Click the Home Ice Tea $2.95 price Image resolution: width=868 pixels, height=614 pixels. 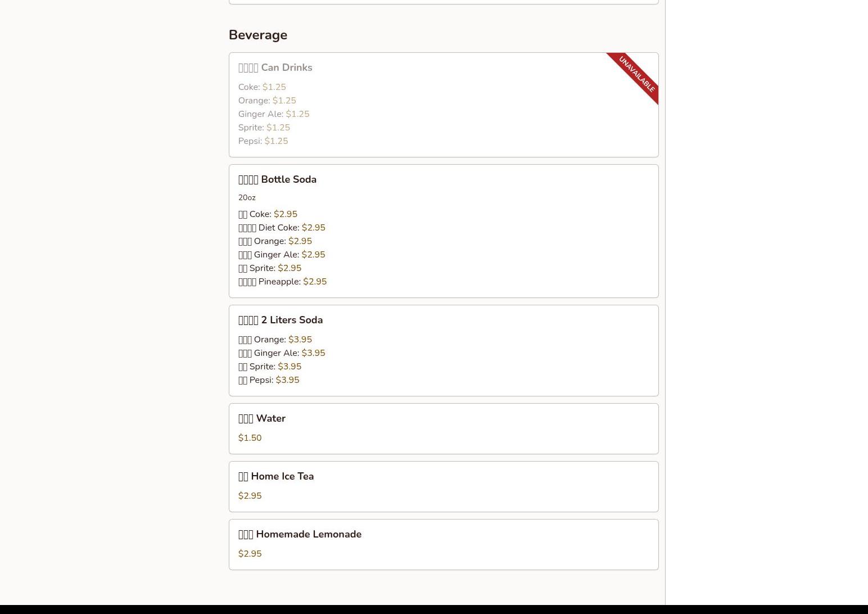pos(250,496)
